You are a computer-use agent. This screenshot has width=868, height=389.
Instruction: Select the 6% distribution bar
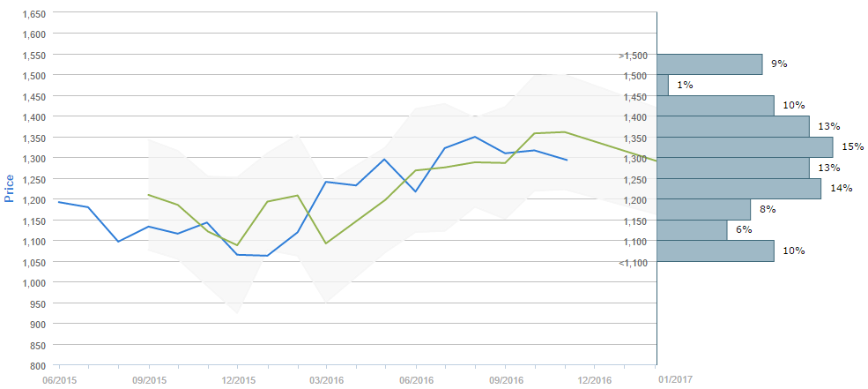coord(693,230)
